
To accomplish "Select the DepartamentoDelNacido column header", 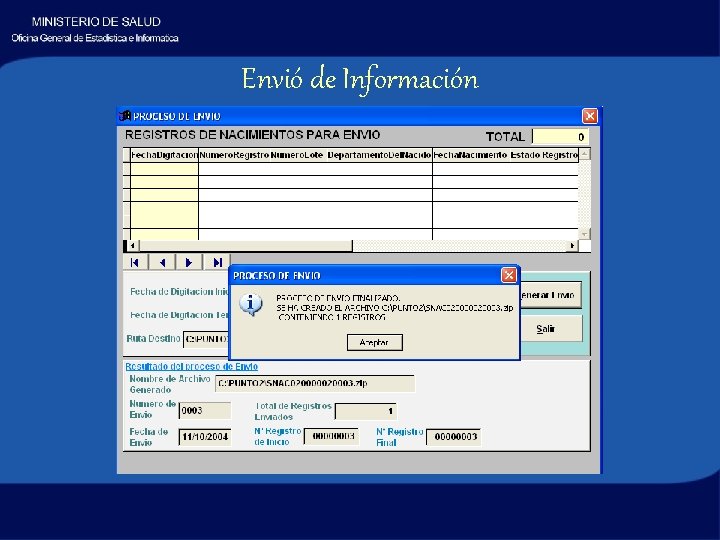I will tap(379, 155).
